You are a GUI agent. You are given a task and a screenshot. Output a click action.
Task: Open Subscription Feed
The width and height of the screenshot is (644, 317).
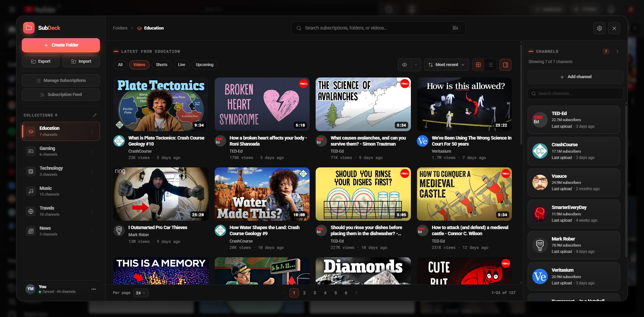tap(61, 95)
